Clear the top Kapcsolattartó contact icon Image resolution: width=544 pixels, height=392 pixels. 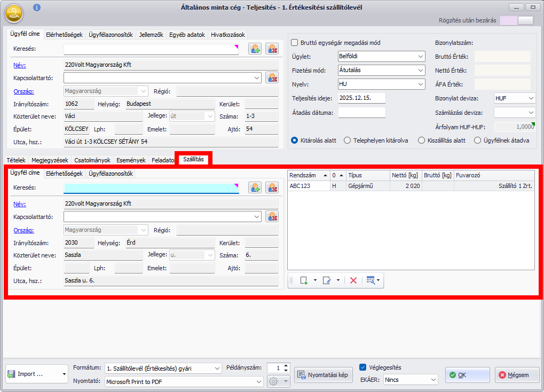coord(272,77)
